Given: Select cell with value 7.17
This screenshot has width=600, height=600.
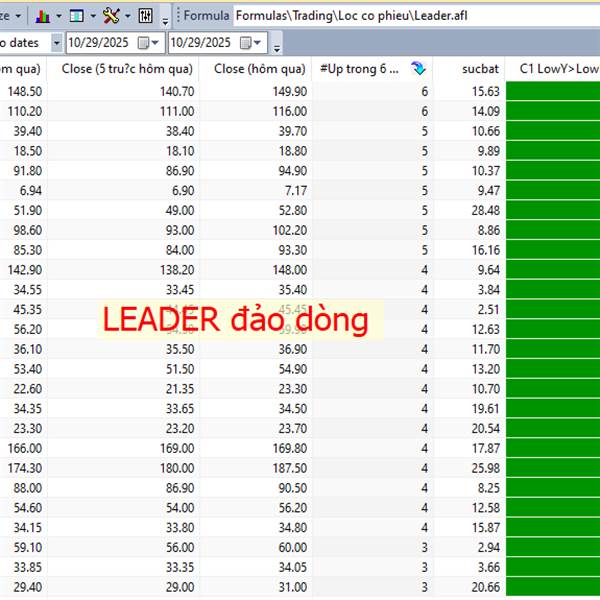Looking at the screenshot, I should [255, 191].
